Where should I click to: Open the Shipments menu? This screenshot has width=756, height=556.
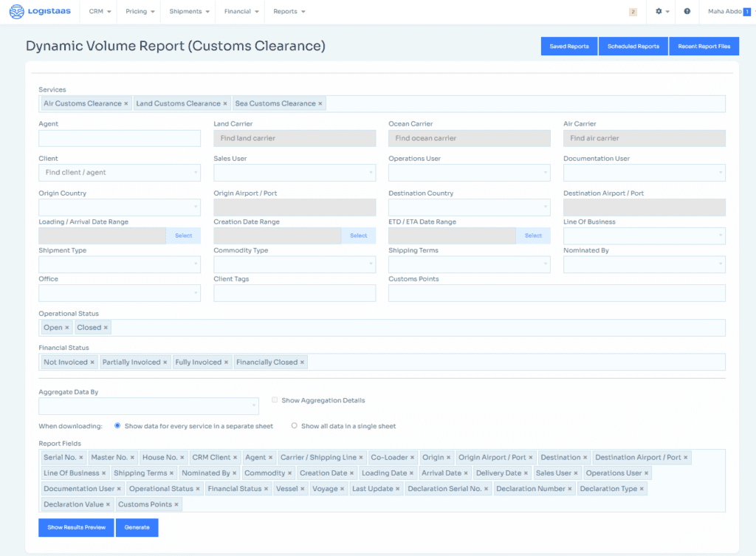click(x=190, y=12)
